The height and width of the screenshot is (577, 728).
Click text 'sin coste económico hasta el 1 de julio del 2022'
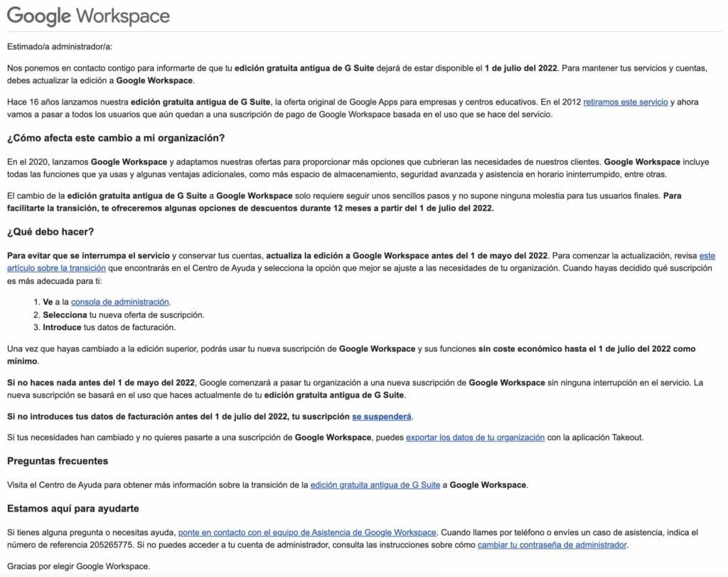pos(574,349)
